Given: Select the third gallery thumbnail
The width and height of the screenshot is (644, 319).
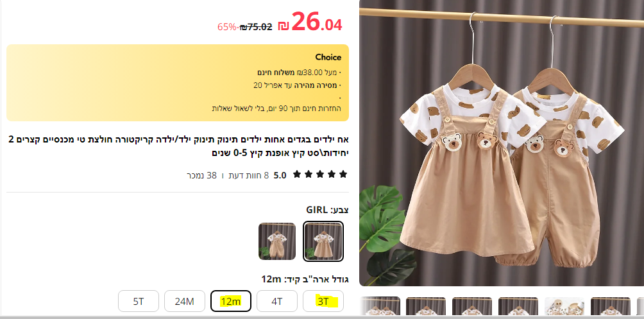Looking at the screenshot, I should click(472, 306).
